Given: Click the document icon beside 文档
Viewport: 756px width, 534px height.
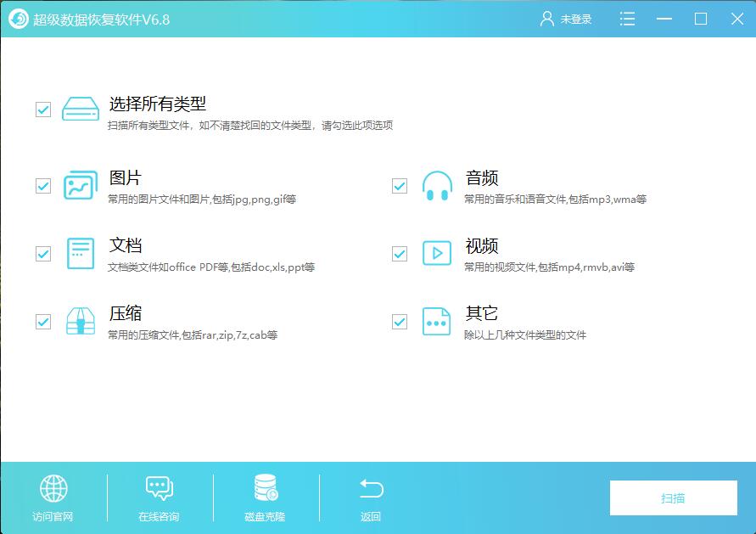Looking at the screenshot, I should pos(81,253).
